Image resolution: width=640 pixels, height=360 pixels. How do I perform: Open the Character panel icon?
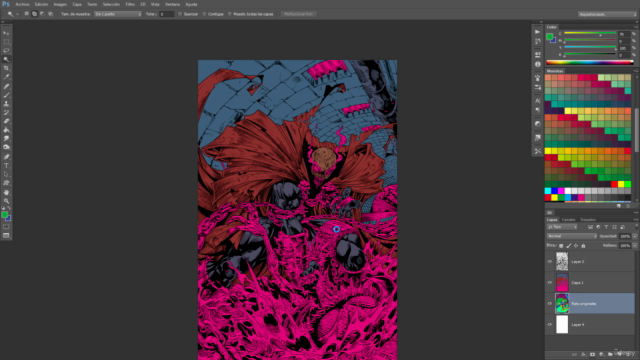pyautogui.click(x=538, y=101)
